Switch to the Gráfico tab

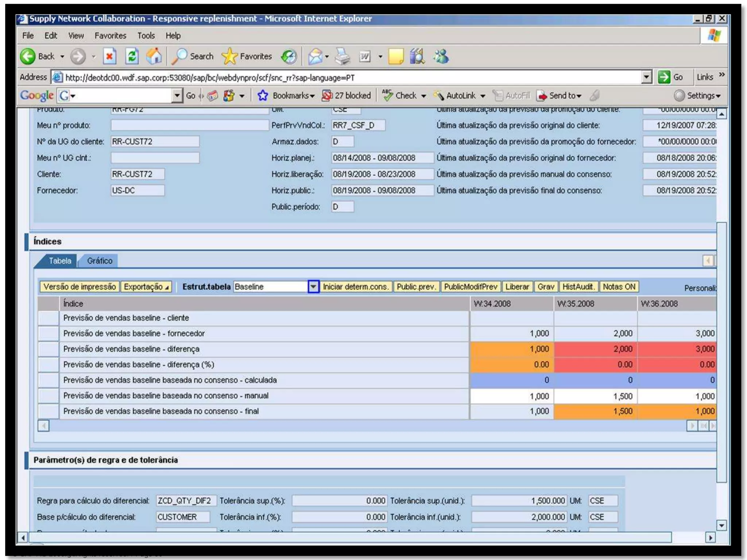point(100,261)
